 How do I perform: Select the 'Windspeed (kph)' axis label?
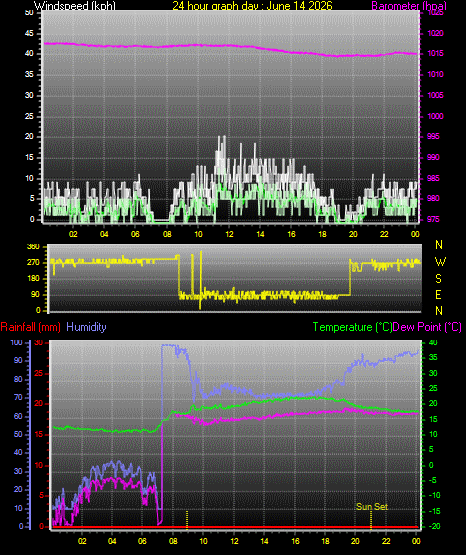pos(75,6)
